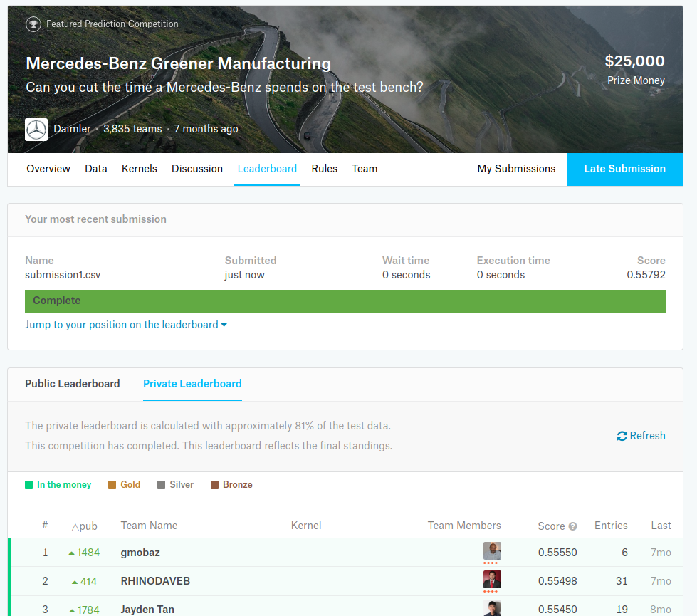The image size is (697, 616).
Task: Click the Daimler organizer name
Action: [x=72, y=129]
